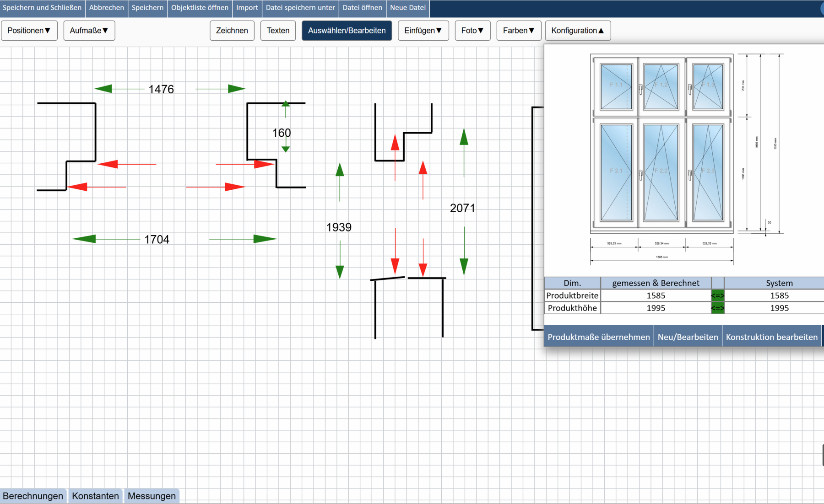Open the Foto dropdown menu
The image size is (824, 504).
pos(472,31)
